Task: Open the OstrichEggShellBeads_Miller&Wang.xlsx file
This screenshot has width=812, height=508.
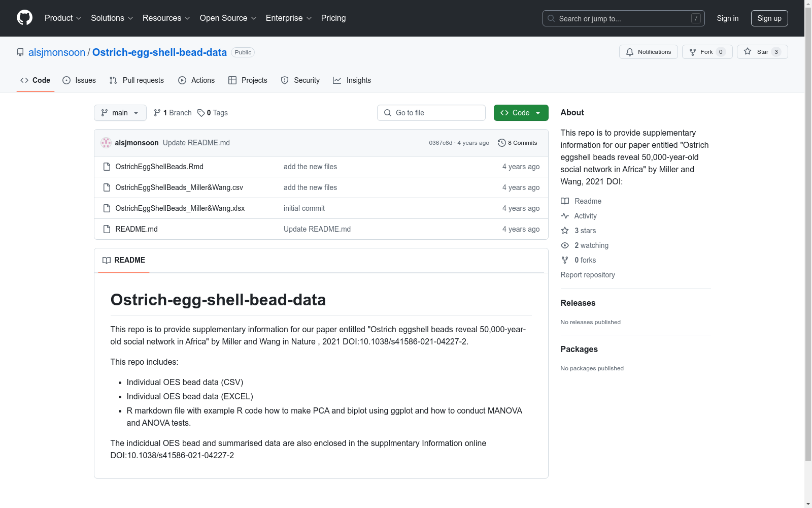Action: (180, 208)
